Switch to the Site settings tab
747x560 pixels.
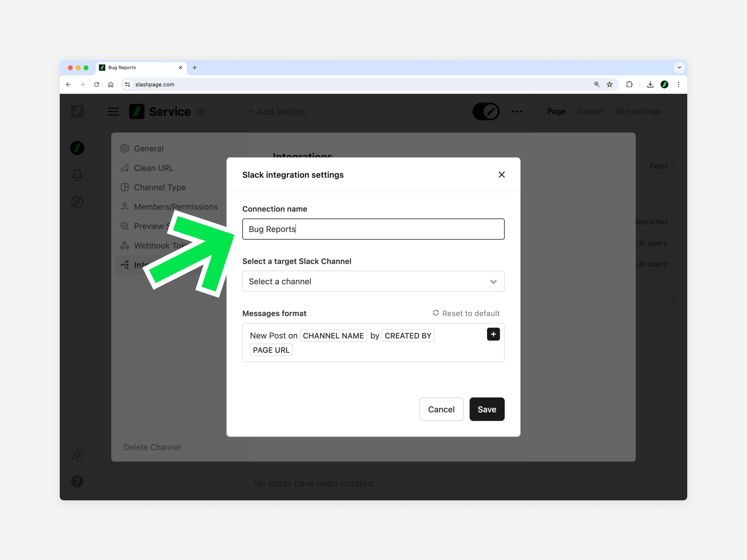[638, 112]
